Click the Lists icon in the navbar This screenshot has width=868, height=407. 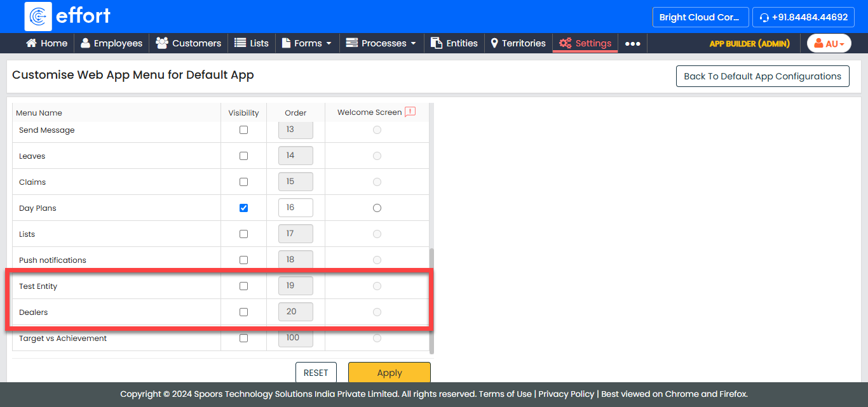[240, 43]
